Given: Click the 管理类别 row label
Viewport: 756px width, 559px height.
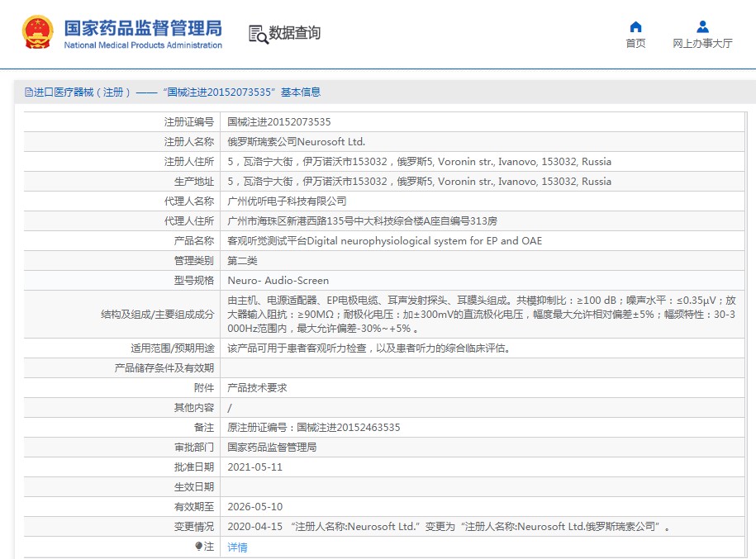Looking at the screenshot, I should 194,261.
